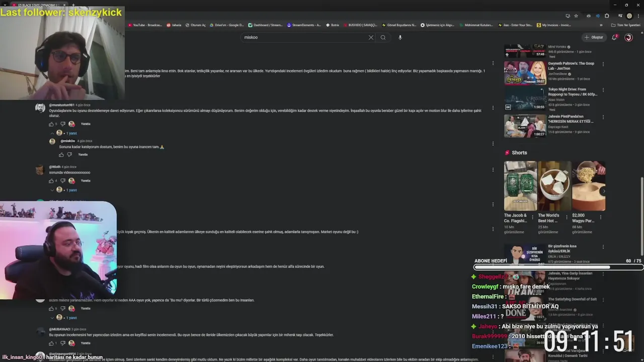Viewport: 644px width, 362px height.
Task: Open a new browser tab with plus
Action: [73, 5]
